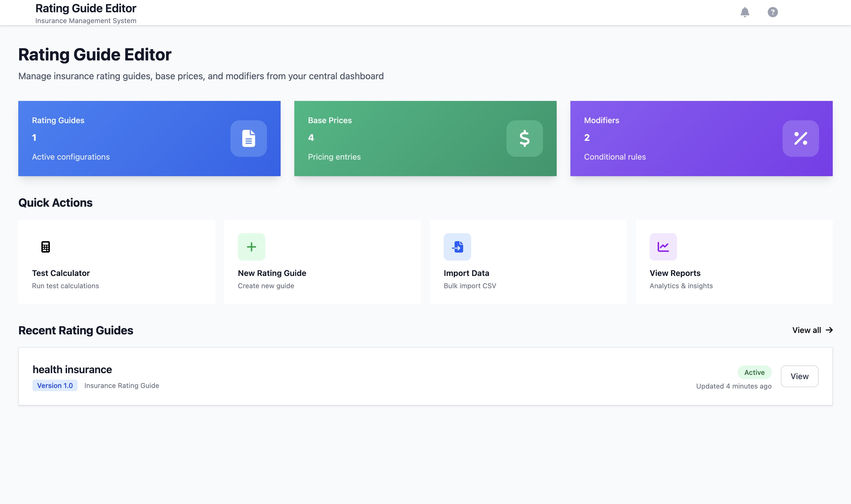Screen dimensions: 851x504
Task: Click the plus icon for New Rating Guide
Action: 251,247
